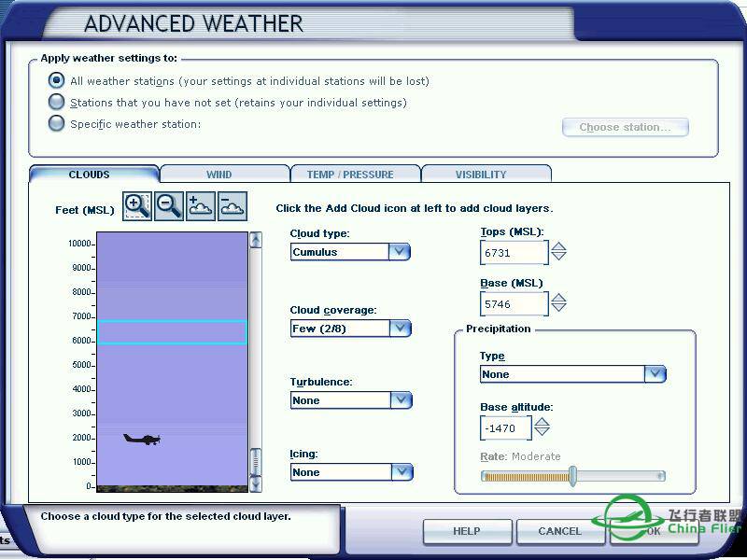Open the Cloud type dropdown
The height and width of the screenshot is (560, 747).
click(x=400, y=251)
